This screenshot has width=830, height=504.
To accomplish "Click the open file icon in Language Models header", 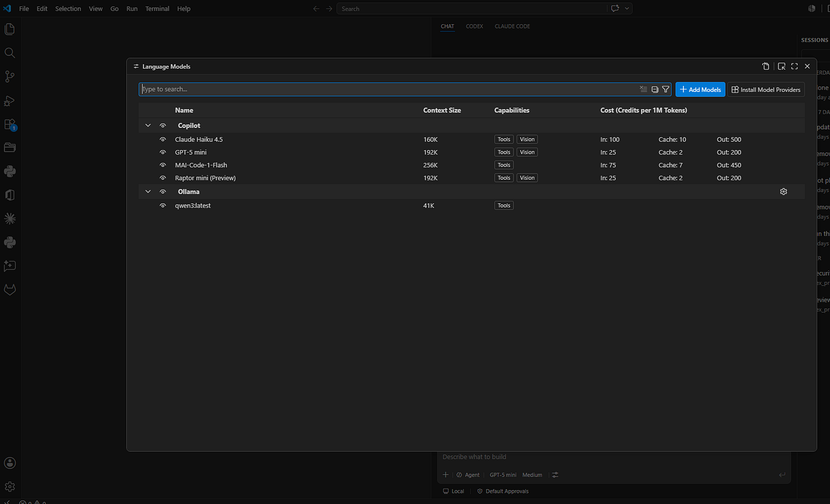I will pos(765,66).
